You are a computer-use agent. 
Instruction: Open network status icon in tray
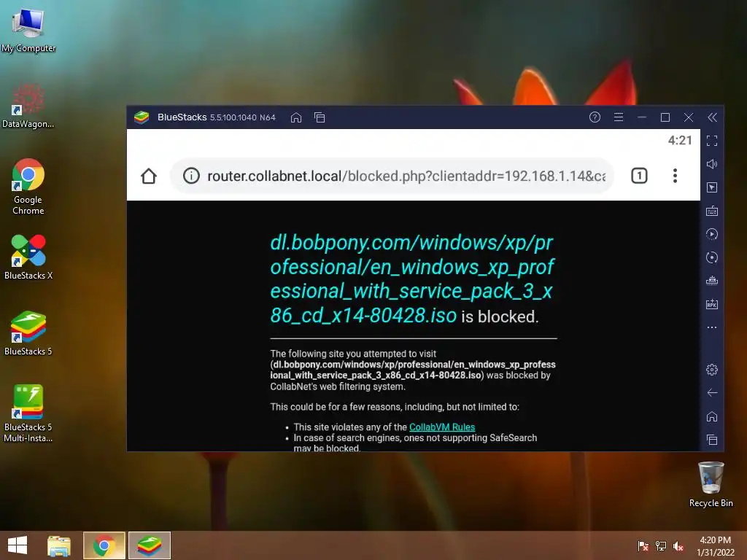[661, 545]
